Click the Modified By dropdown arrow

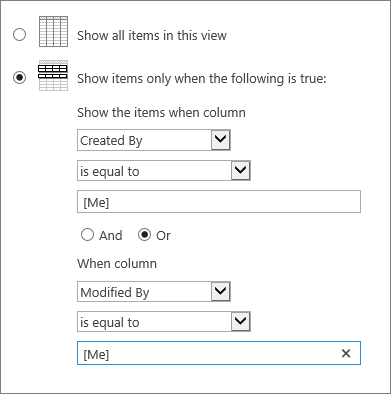pos(221,292)
